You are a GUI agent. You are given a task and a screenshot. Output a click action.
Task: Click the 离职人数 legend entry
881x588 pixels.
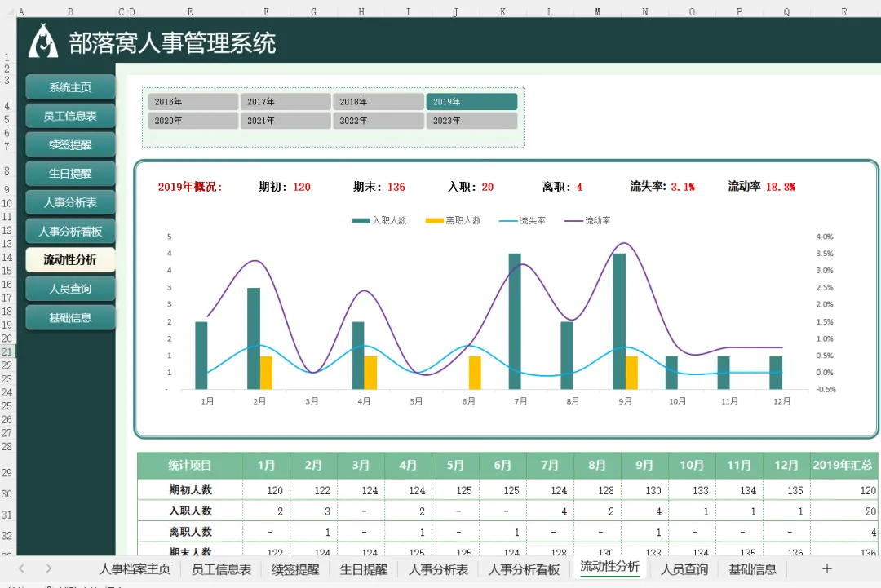tap(453, 221)
